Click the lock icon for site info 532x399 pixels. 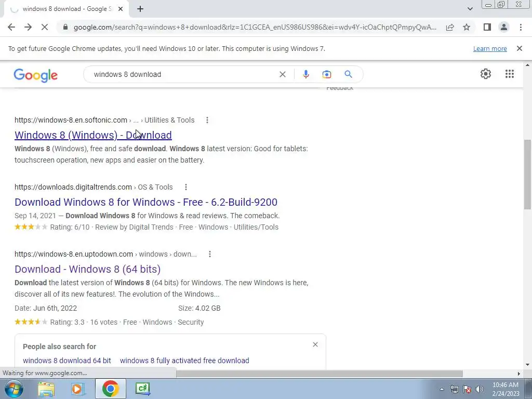click(x=65, y=27)
